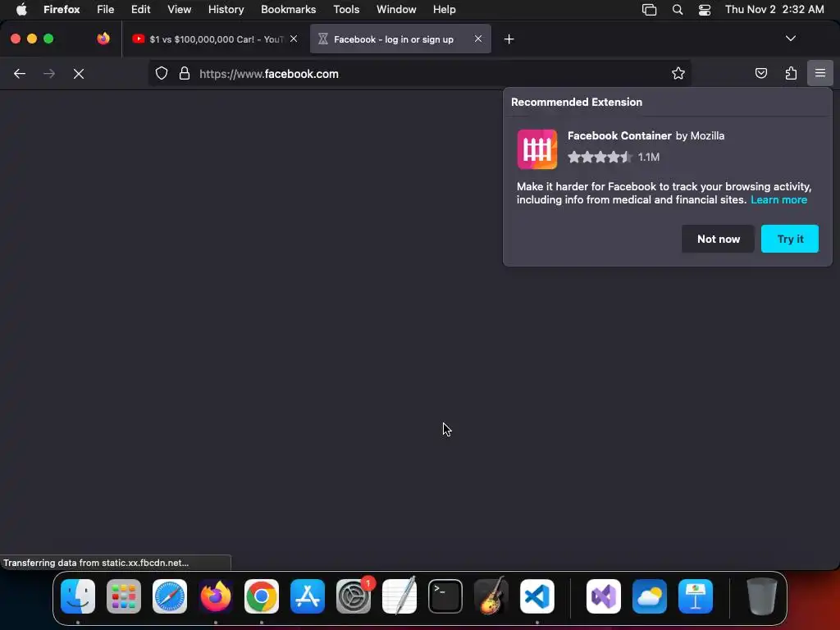Open the Firefox View pinned icon
Image resolution: width=840 pixels, height=630 pixels.
[103, 39]
